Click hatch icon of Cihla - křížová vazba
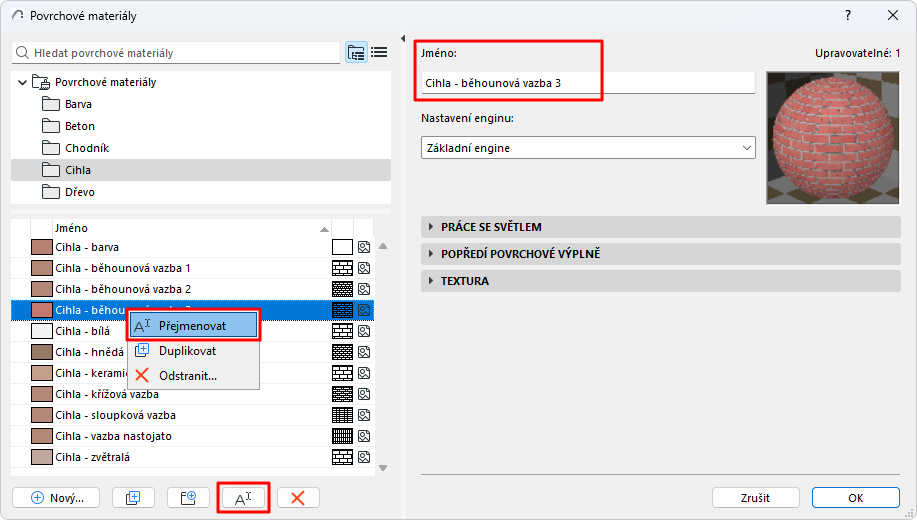917x520 pixels. (x=342, y=394)
